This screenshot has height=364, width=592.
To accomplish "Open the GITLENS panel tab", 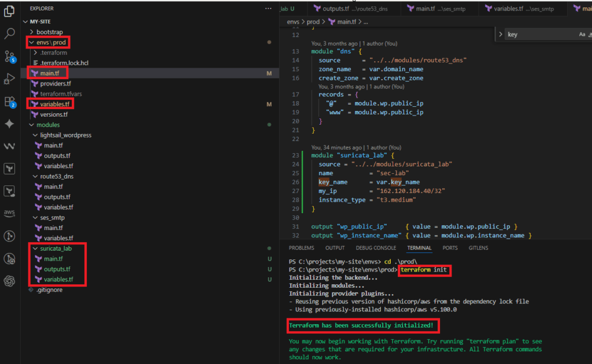I will pyautogui.click(x=478, y=248).
